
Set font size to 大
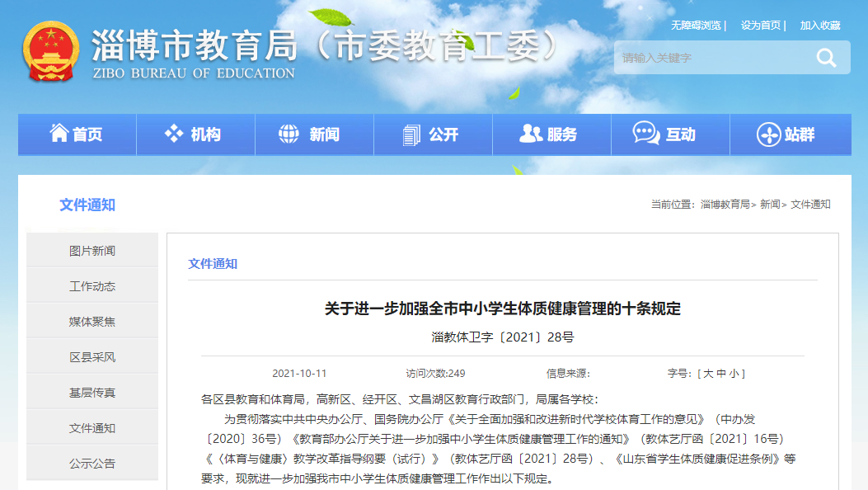click(707, 374)
